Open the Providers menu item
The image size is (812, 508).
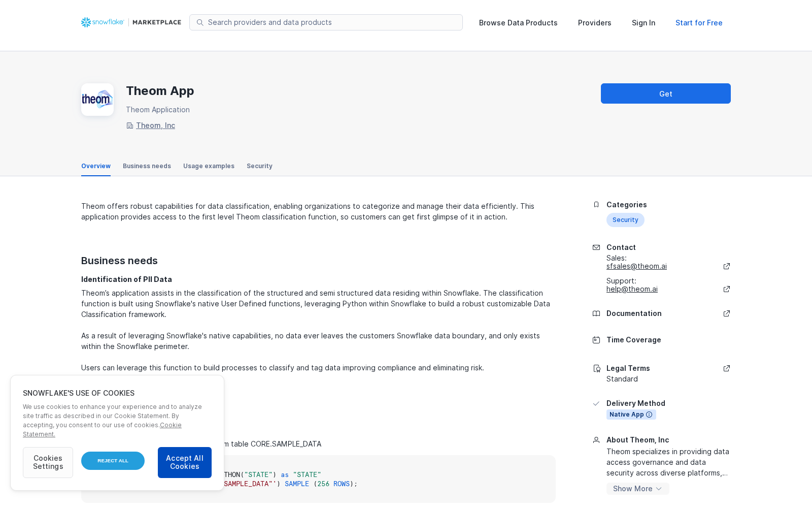(595, 23)
